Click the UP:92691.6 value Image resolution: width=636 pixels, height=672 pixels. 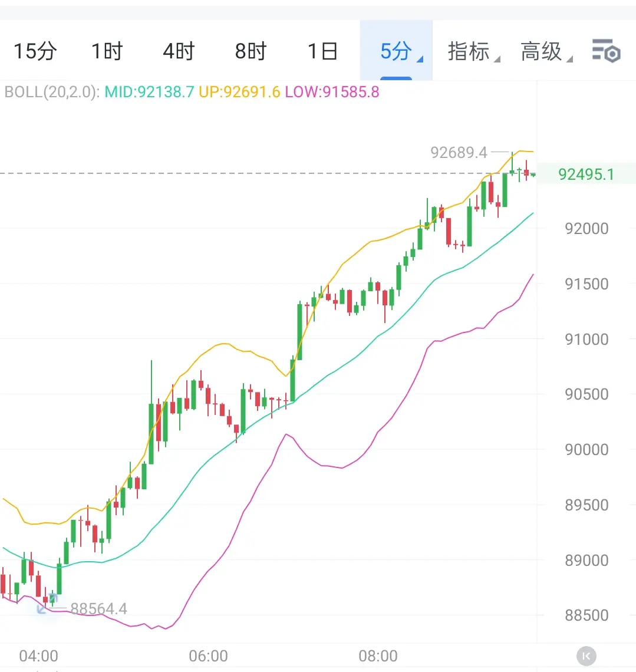coord(239,92)
